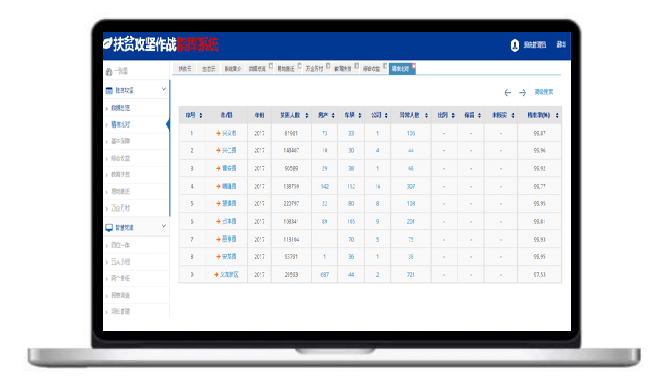Click the user avatar icon in top bar
This screenshot has width=669, height=377.
(515, 45)
